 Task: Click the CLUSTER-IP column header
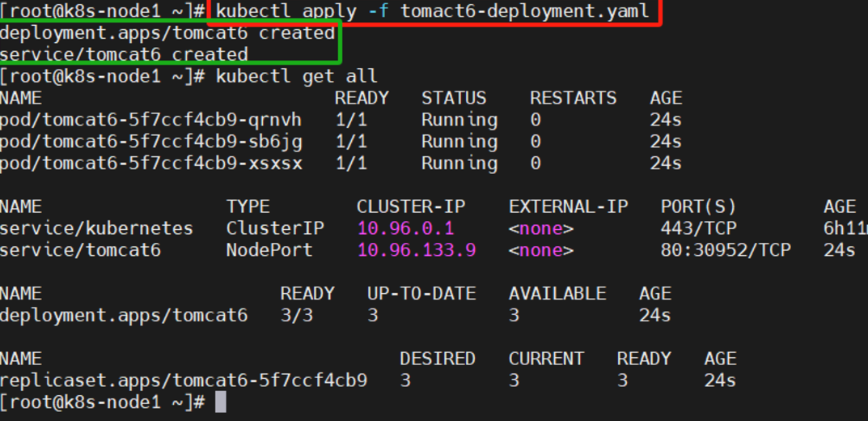click(411, 206)
